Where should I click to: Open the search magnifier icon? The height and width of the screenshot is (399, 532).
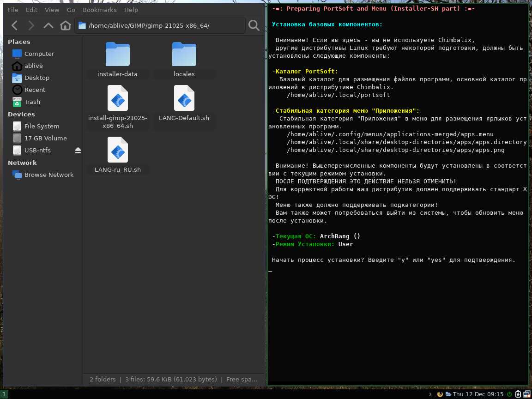coord(254,25)
